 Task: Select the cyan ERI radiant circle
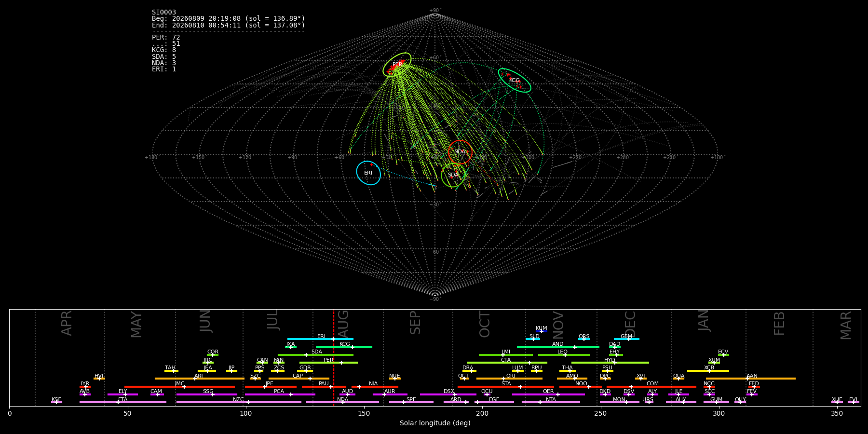coord(368,173)
